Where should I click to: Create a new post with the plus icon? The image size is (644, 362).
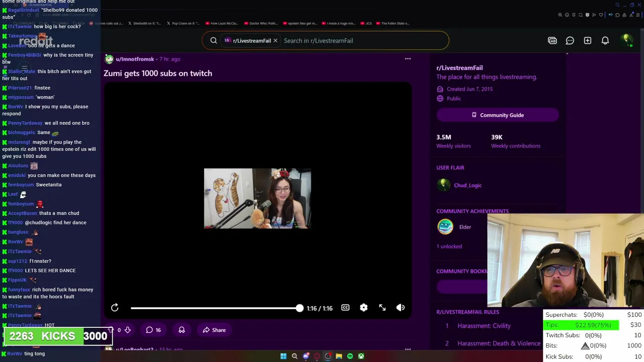pos(588,41)
